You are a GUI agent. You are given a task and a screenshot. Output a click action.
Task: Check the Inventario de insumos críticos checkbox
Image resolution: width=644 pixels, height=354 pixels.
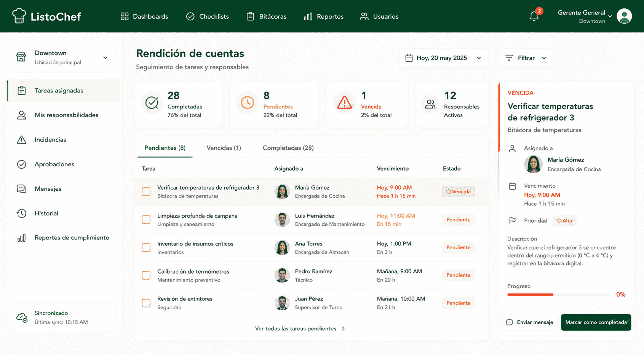(x=146, y=247)
